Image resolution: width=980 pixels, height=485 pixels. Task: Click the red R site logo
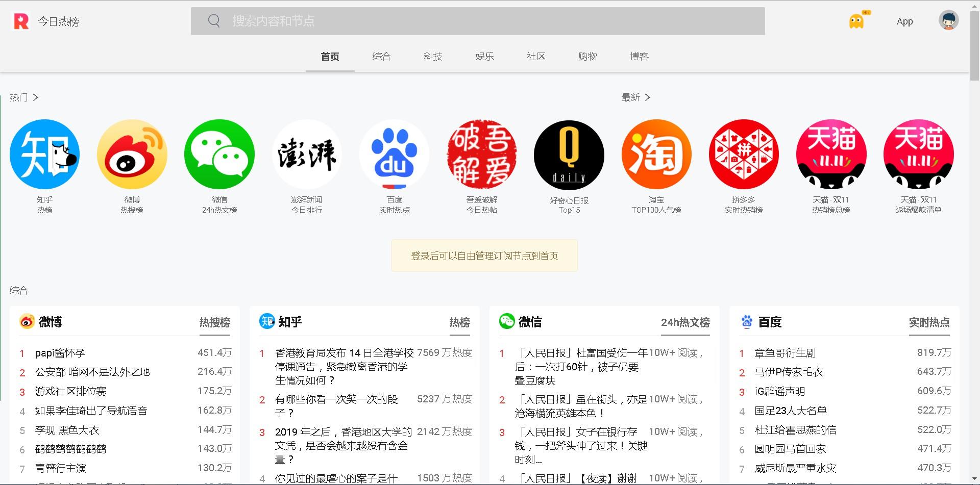tap(21, 21)
